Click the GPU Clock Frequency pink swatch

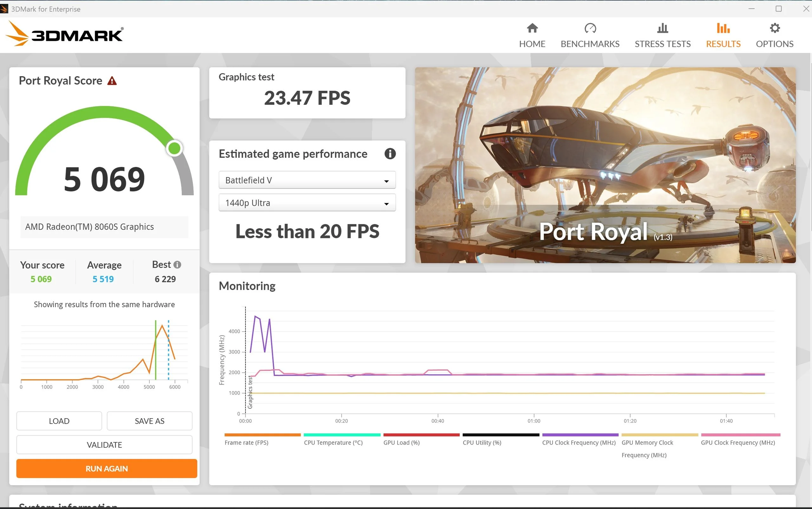pyautogui.click(x=740, y=435)
